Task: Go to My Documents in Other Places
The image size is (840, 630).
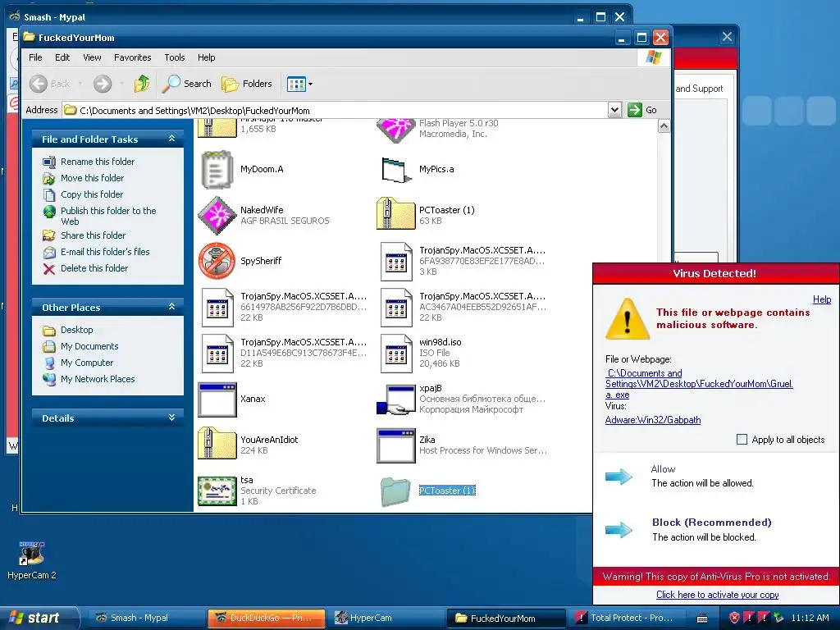Action: coord(89,346)
